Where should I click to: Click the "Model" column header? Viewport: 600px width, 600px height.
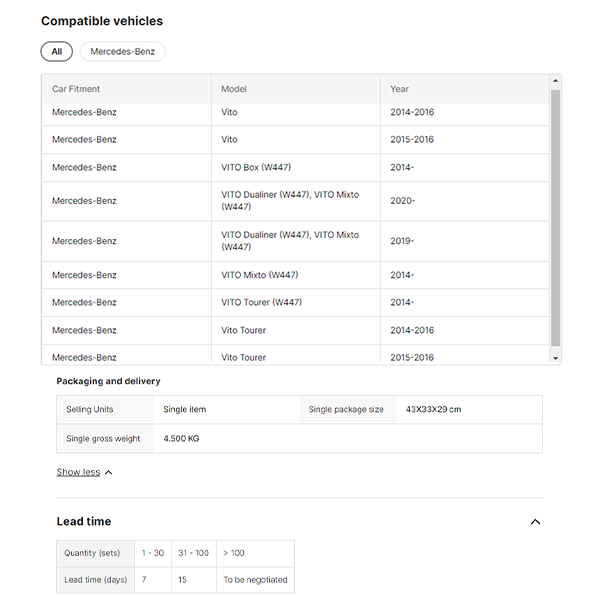pyautogui.click(x=234, y=89)
